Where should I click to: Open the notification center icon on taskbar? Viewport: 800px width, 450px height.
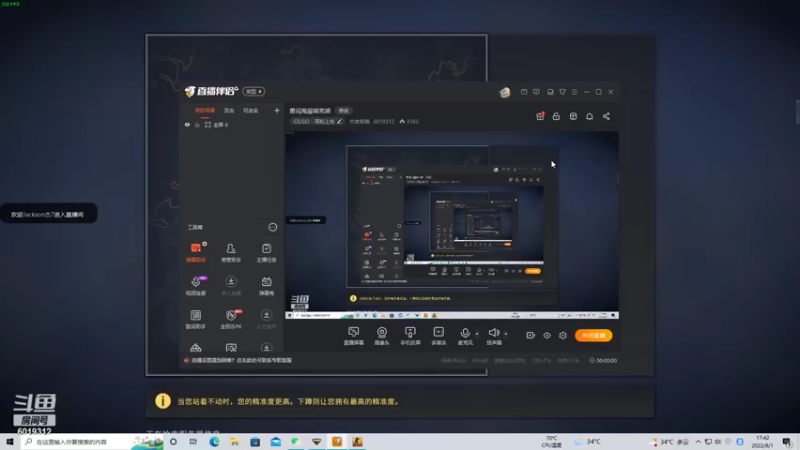[x=787, y=441]
